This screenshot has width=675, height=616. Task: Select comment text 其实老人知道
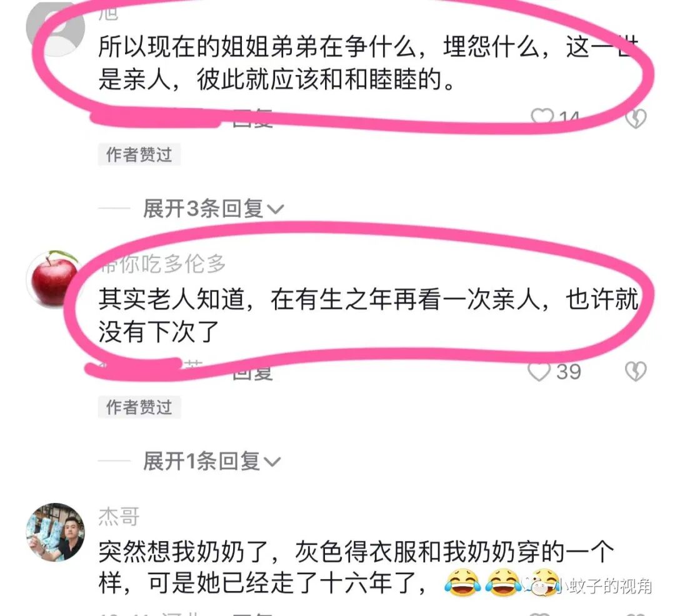click(x=171, y=299)
